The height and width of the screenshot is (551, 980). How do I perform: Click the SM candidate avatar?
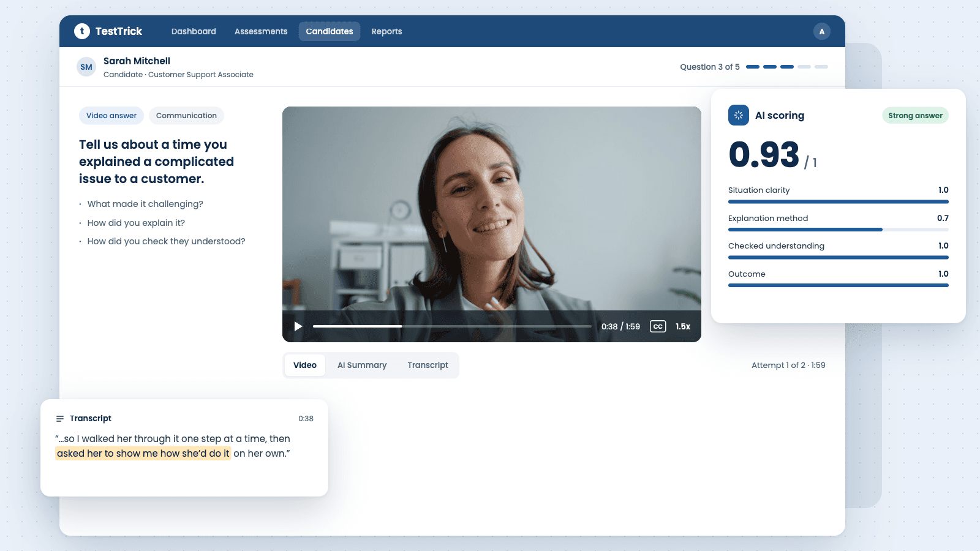(86, 67)
